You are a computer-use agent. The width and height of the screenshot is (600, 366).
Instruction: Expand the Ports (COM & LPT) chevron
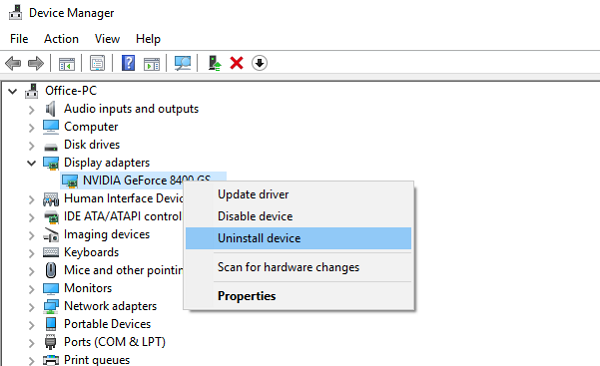tap(31, 343)
